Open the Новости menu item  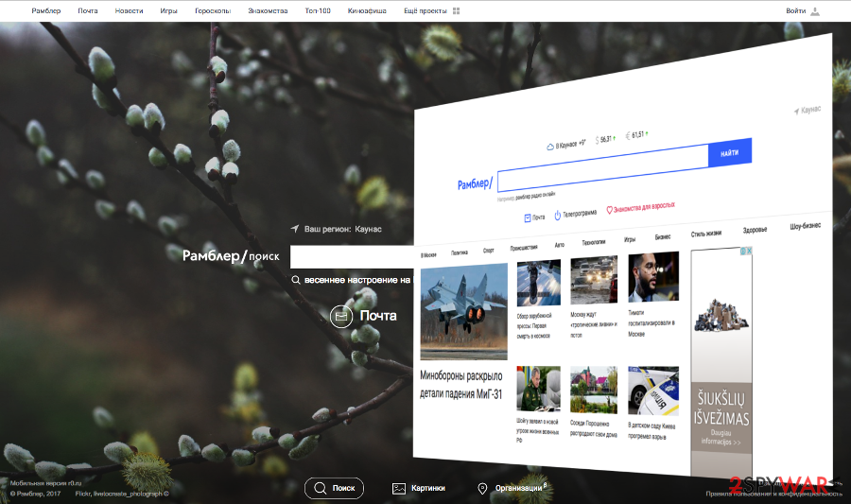129,10
